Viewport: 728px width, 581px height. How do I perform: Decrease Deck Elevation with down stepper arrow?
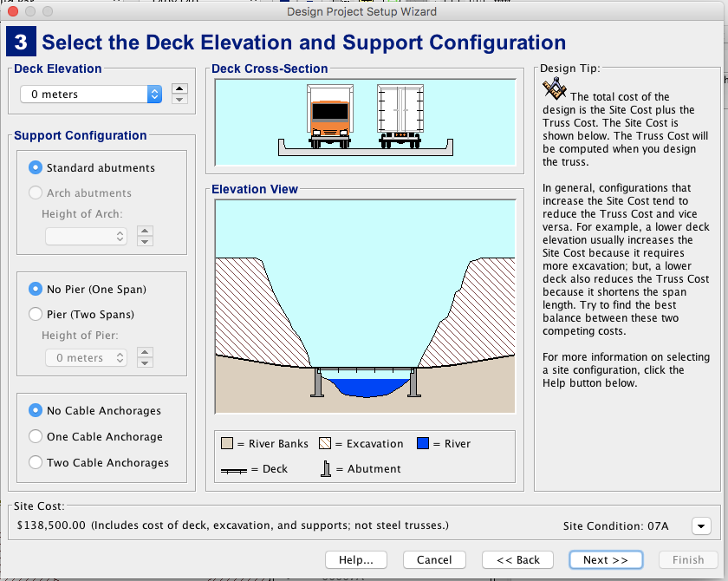point(179,100)
